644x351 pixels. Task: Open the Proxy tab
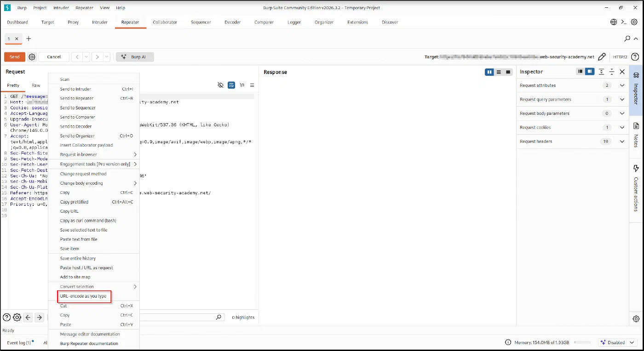73,22
